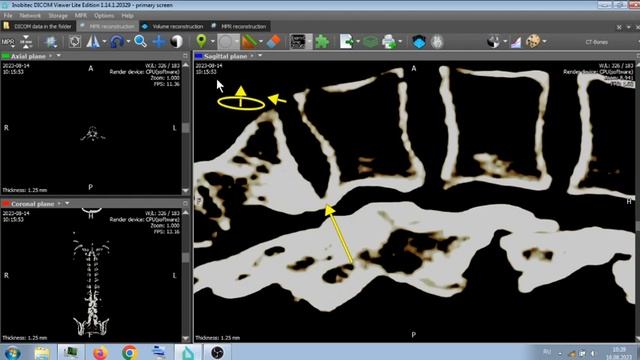Open the MPR menu
The height and width of the screenshot is (360, 640).
80,16
